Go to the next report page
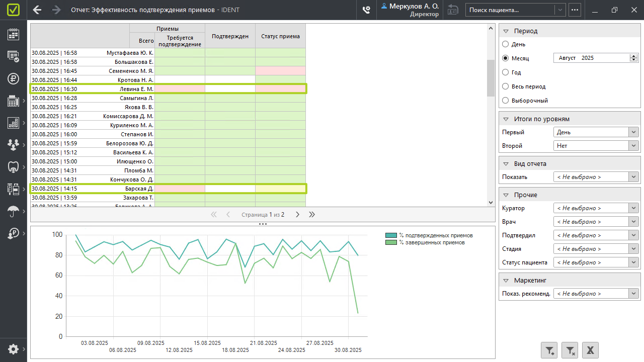Viewport: 644px width, 362px height. (x=297, y=215)
